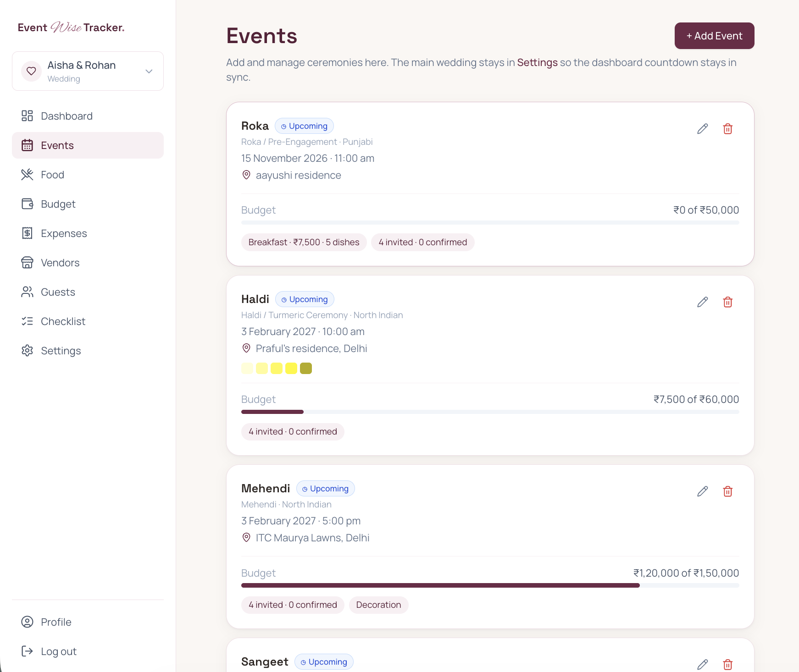Click Roka's 4 invited · 0 confirmed chip
799x672 pixels.
pos(423,242)
